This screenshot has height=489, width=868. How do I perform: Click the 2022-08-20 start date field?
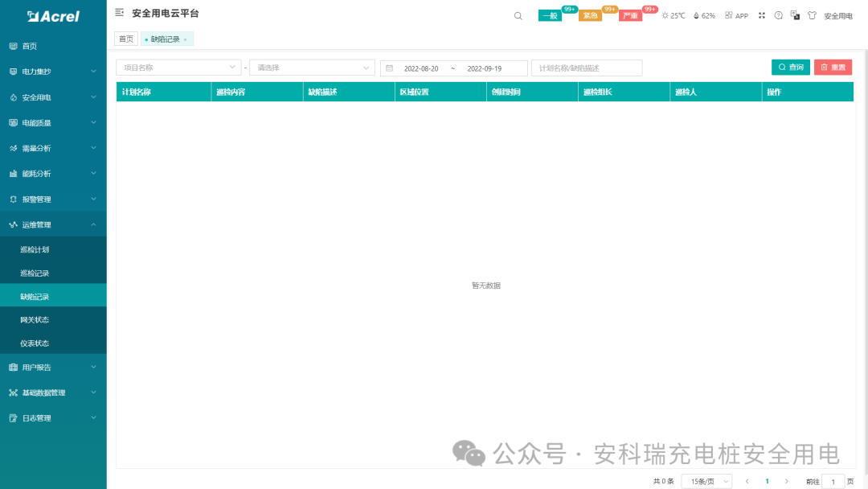[422, 67]
